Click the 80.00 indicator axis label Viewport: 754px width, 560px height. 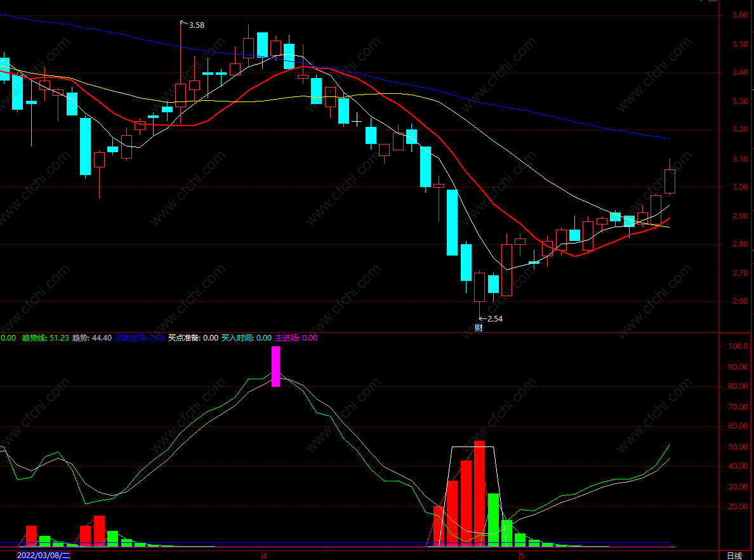click(738, 386)
